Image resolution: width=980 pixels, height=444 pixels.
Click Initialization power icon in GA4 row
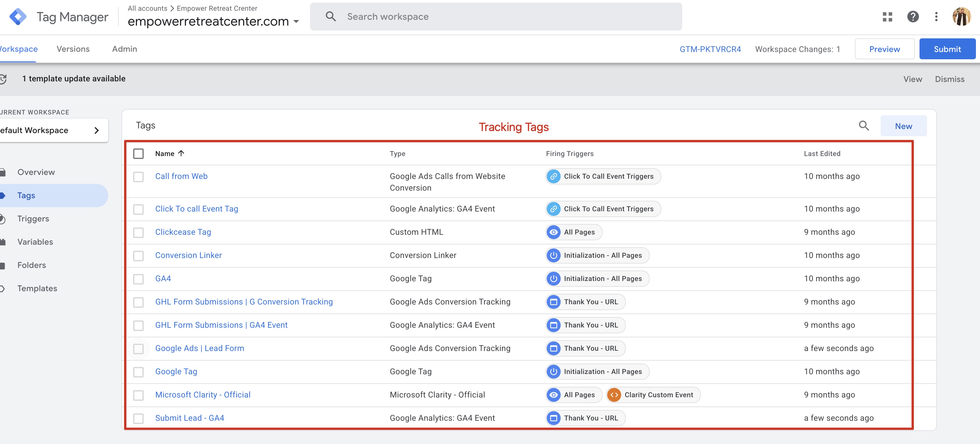(x=553, y=279)
